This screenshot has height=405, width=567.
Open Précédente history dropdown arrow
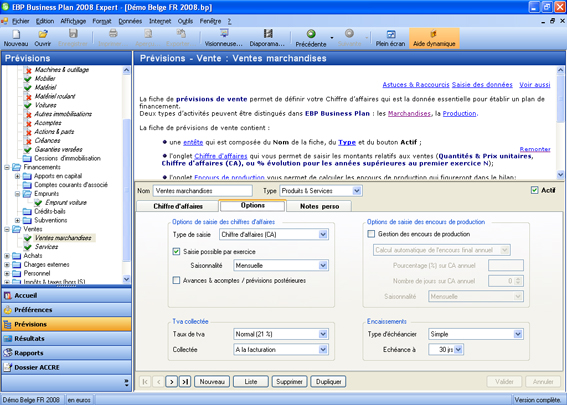point(332,38)
